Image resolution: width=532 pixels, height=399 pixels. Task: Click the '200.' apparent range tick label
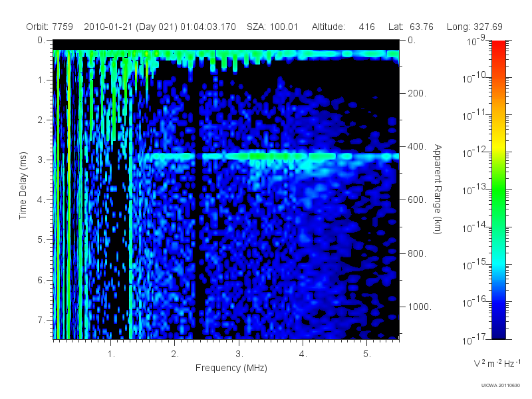click(x=417, y=93)
